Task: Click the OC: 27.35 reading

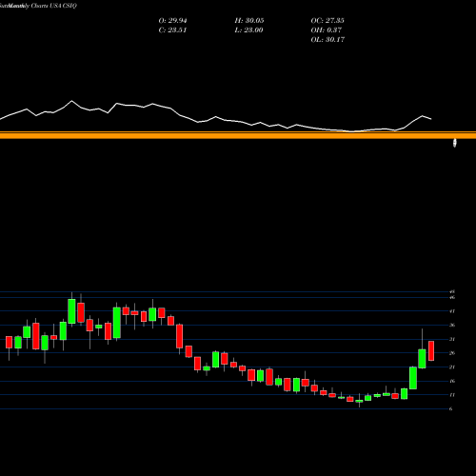Action: [327, 21]
